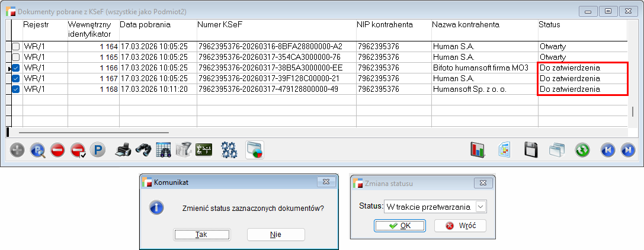This screenshot has height=250, width=644.
Task: Sort by Numer KSeF column header
Action: 275,25
